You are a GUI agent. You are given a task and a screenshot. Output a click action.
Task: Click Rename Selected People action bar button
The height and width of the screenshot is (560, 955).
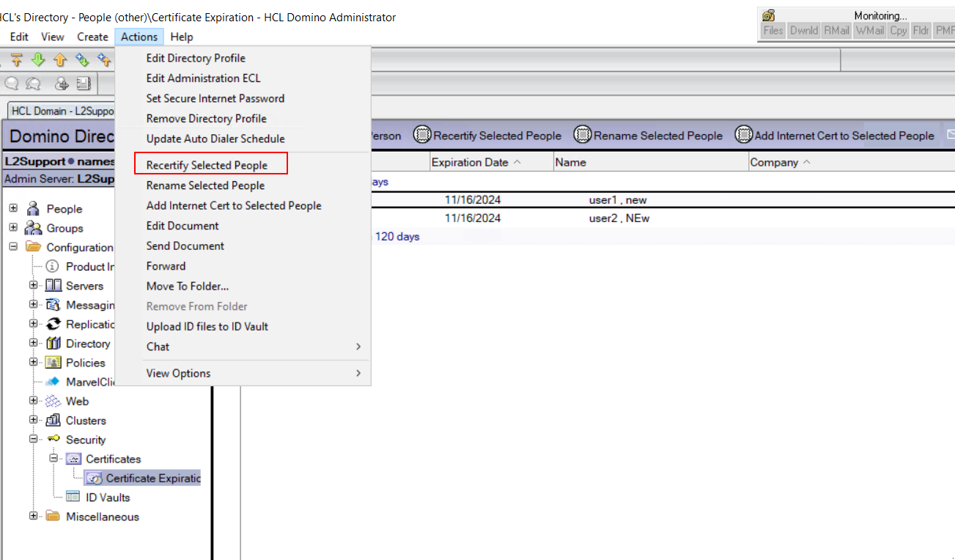click(649, 136)
